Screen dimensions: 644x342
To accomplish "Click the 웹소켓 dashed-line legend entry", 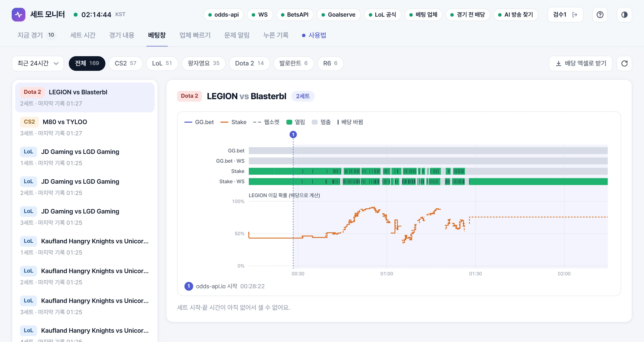I will click(x=266, y=122).
